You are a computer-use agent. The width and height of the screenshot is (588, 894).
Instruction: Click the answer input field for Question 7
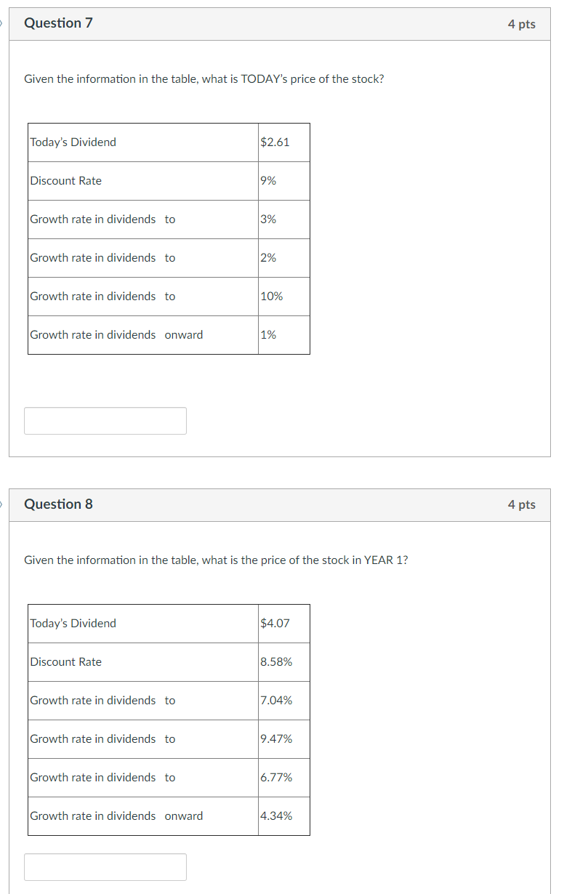tap(105, 421)
